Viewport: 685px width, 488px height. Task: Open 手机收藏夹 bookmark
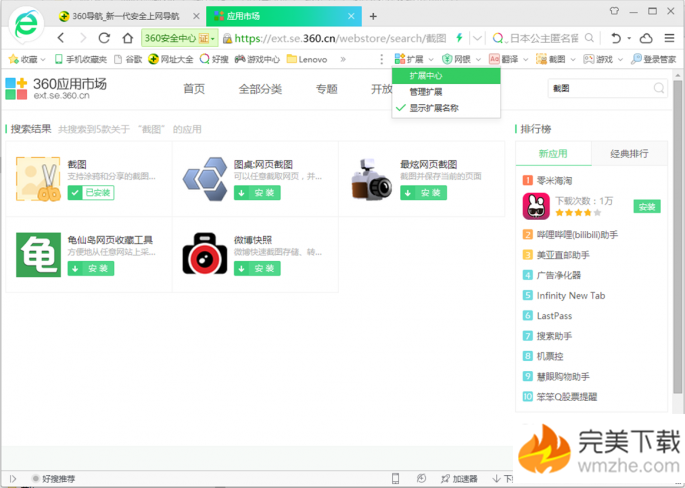(x=81, y=59)
